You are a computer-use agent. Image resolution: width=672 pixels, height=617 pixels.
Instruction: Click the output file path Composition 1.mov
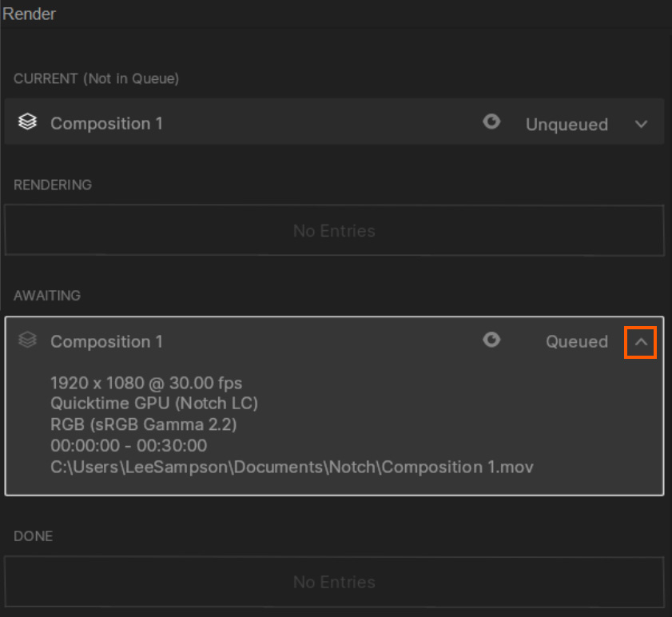coord(292,467)
